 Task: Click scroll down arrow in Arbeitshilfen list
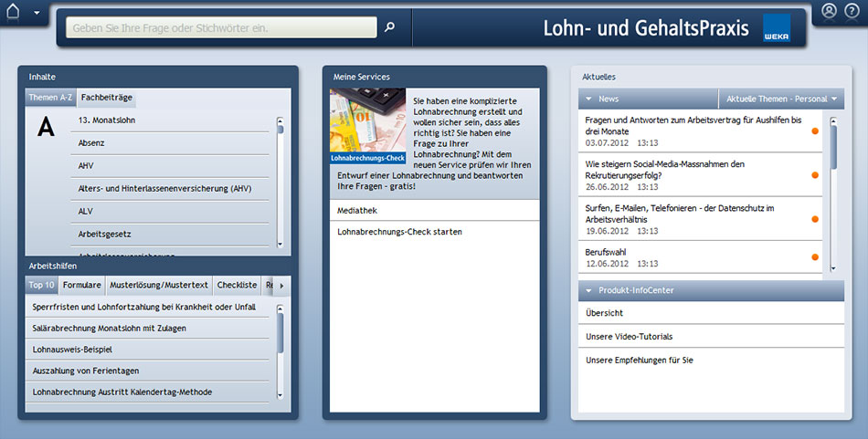click(x=281, y=395)
